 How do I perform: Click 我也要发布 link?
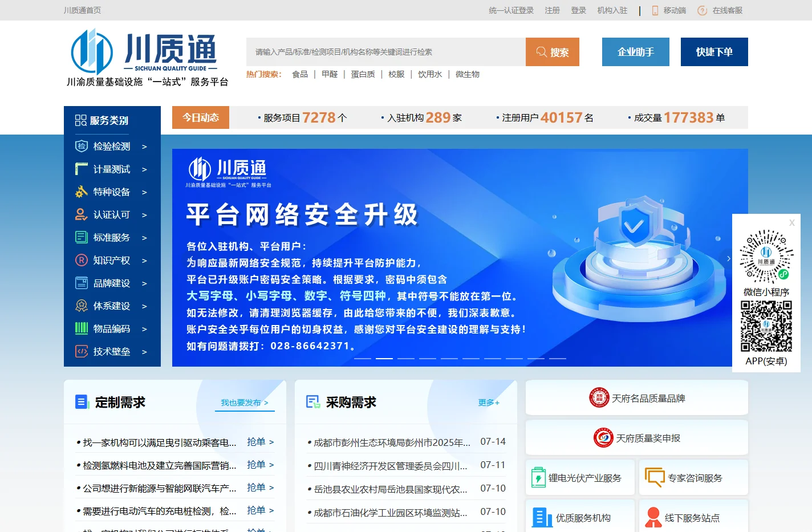(x=244, y=403)
